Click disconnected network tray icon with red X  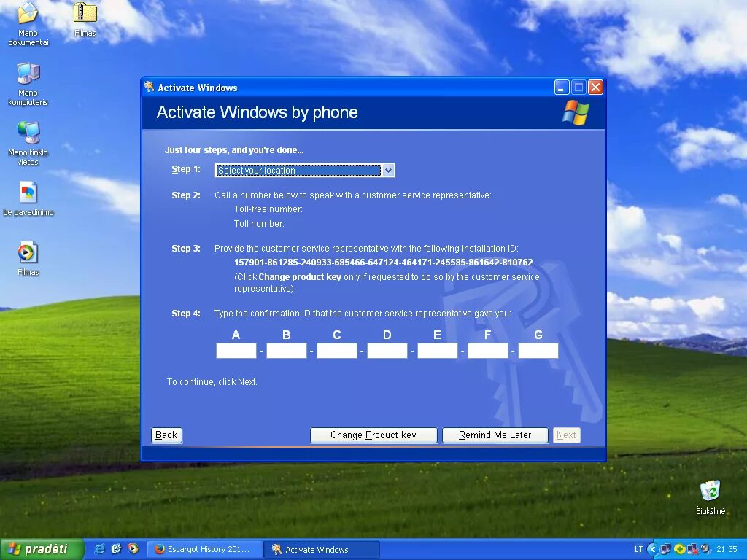pyautogui.click(x=693, y=549)
